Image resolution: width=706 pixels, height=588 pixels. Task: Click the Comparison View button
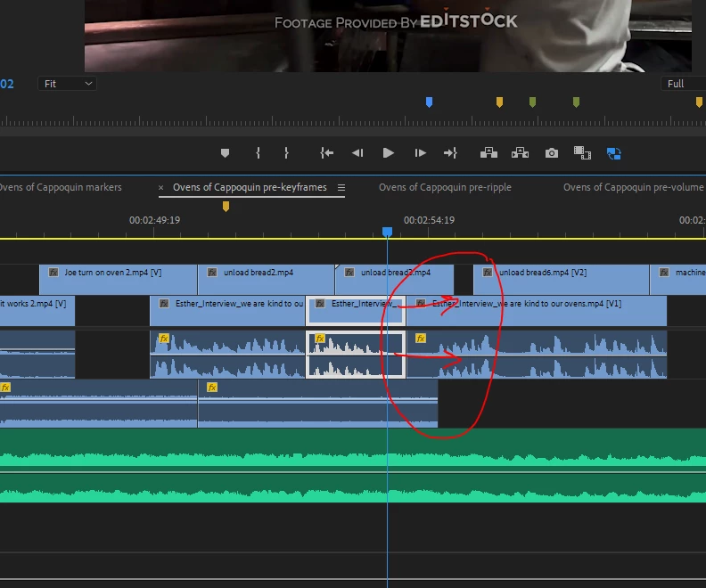coord(582,153)
